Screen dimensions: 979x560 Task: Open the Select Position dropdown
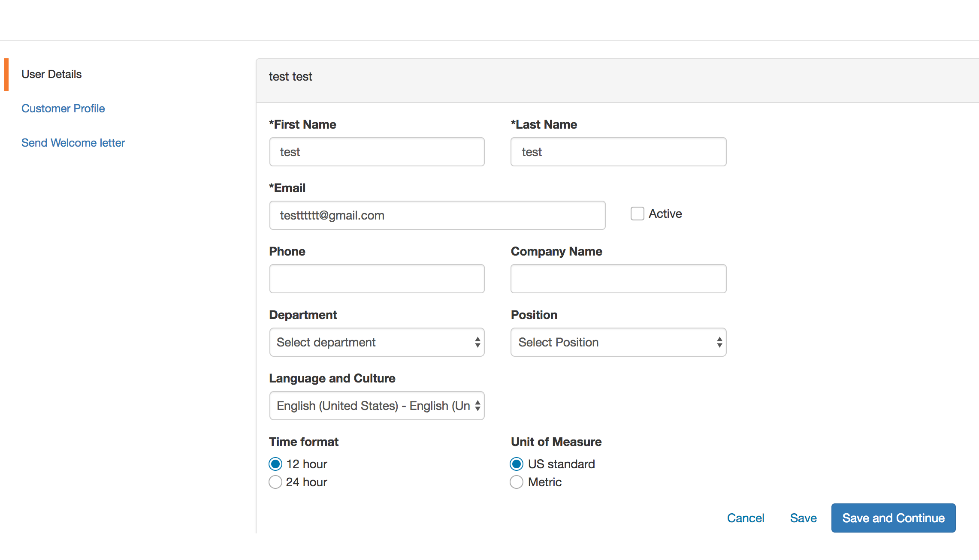(x=618, y=342)
